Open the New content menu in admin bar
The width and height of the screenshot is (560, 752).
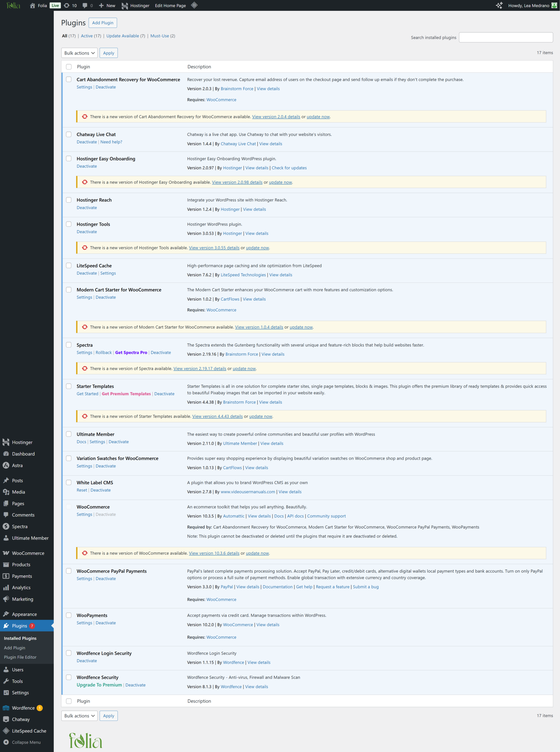tap(107, 5)
